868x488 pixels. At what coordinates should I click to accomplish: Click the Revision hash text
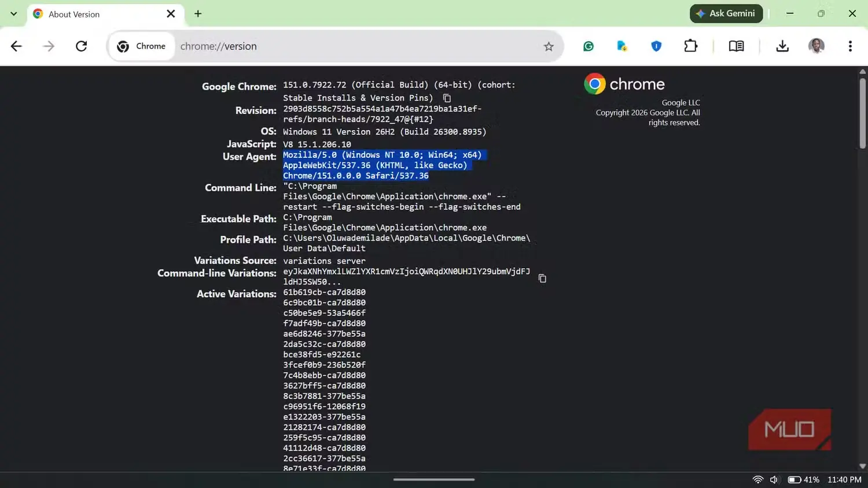[382, 114]
